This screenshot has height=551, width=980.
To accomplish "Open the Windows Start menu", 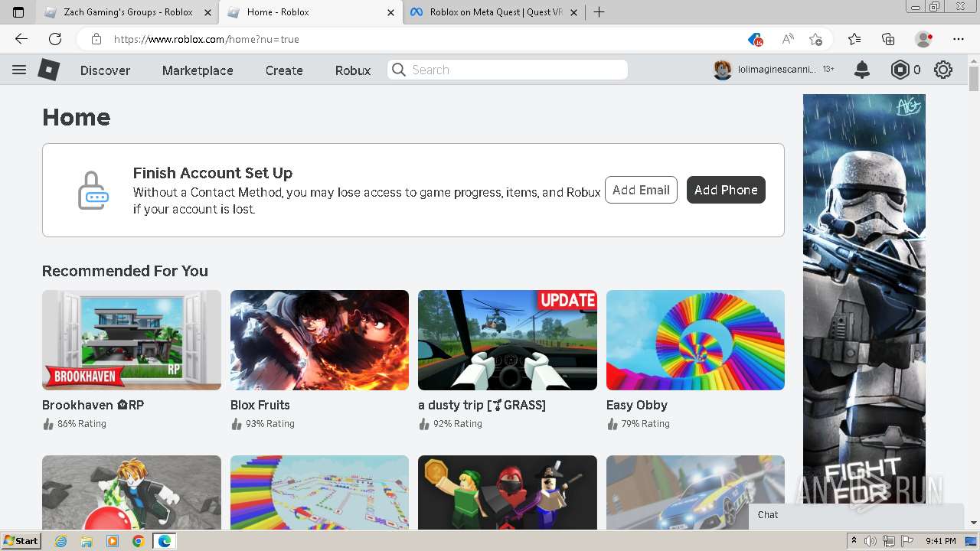I will pyautogui.click(x=21, y=540).
